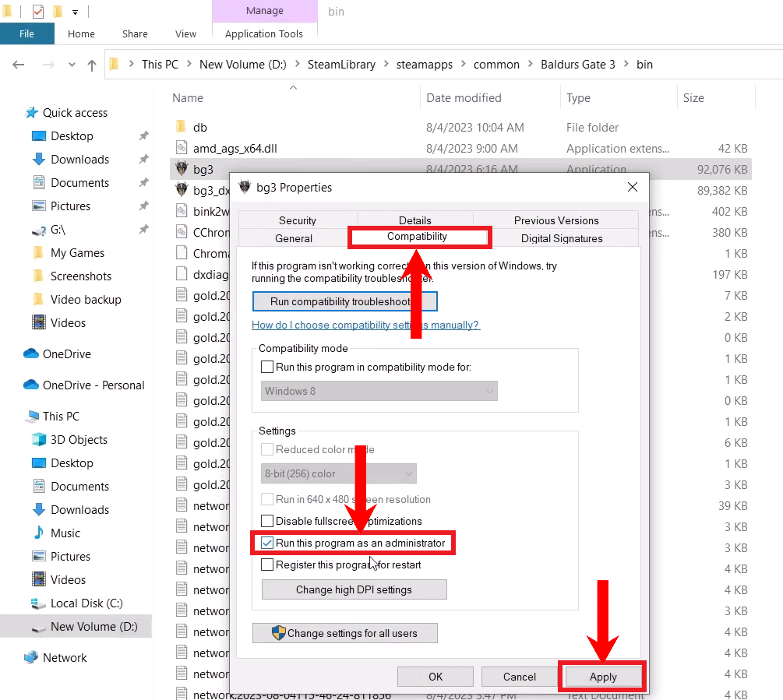
Task: Sort files by the Name column header
Action: 295,98
